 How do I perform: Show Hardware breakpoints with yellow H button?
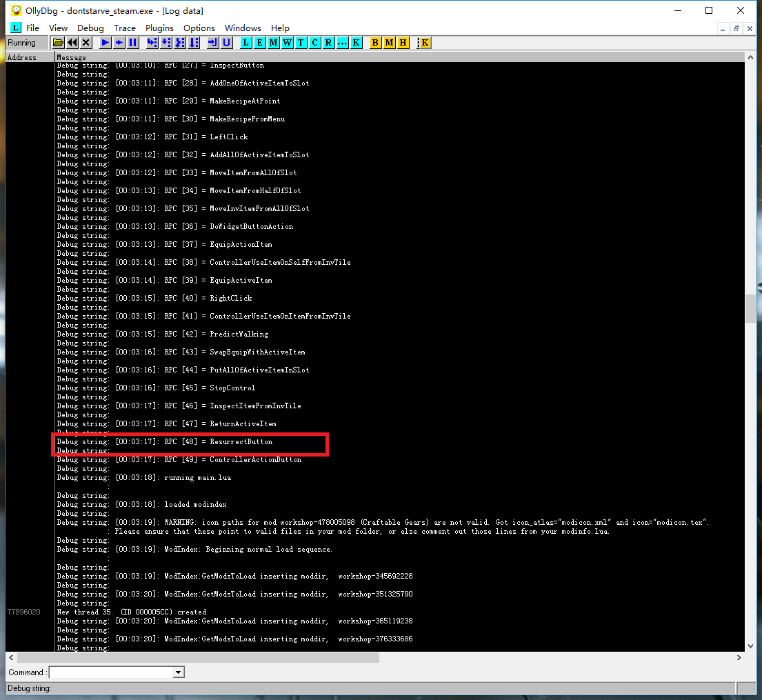(403, 43)
